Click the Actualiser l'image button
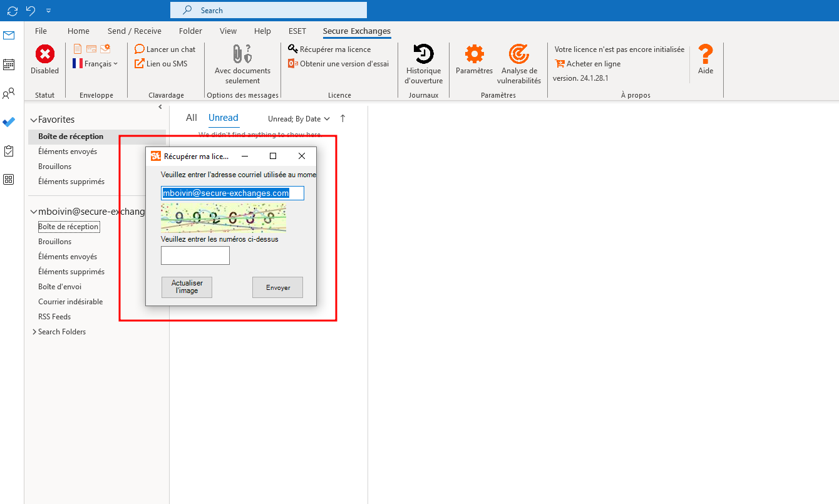The height and width of the screenshot is (504, 839). 187,287
